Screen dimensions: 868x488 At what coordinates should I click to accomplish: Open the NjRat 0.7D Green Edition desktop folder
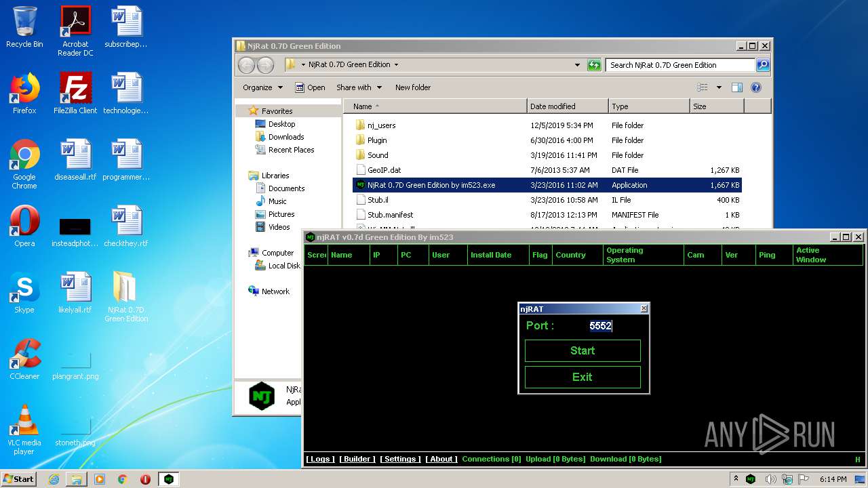(126, 297)
